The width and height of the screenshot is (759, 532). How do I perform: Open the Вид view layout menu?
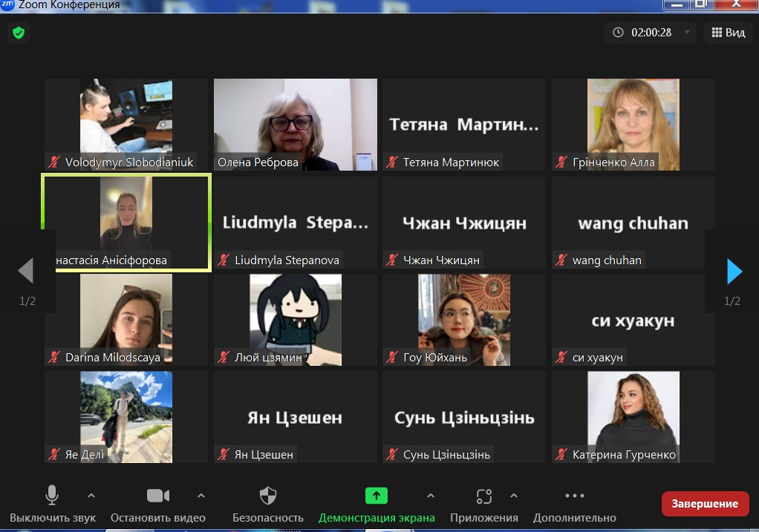[x=728, y=33]
